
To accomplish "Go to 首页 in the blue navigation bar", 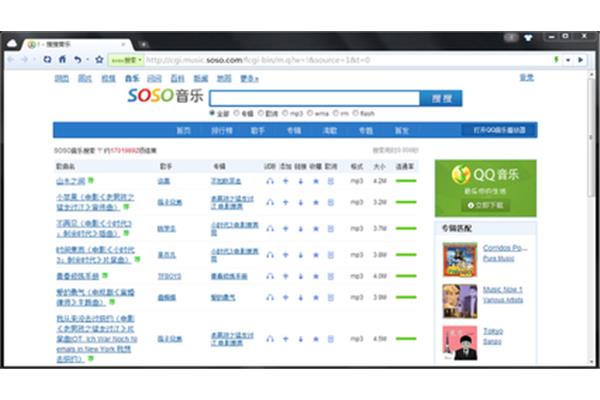I will pyautogui.click(x=183, y=131).
